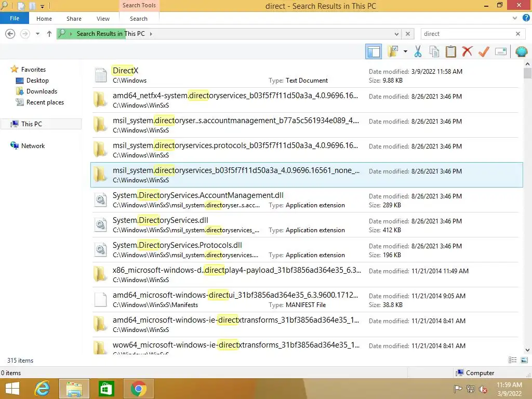Toggle the navigation pane layout icon
Screen dimensions: 532x399
373,51
